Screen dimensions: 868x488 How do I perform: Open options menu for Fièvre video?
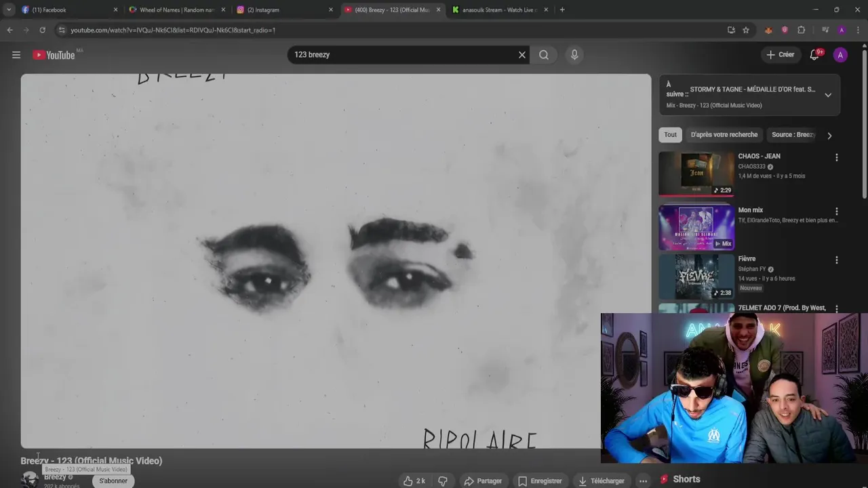tap(836, 260)
